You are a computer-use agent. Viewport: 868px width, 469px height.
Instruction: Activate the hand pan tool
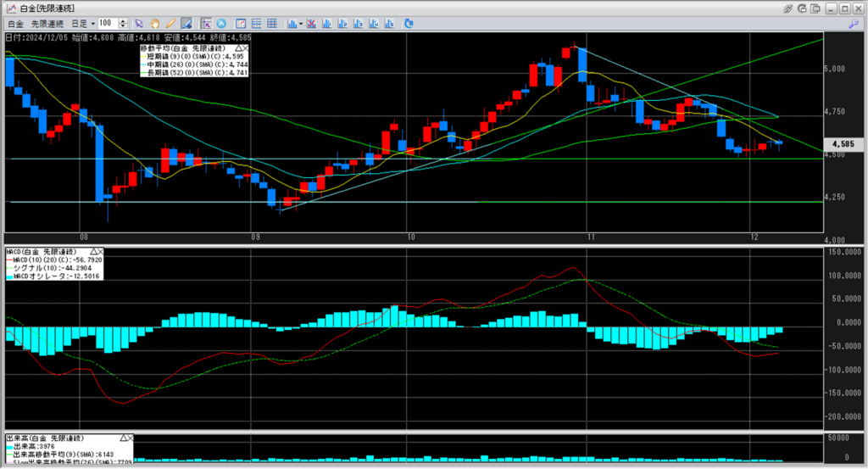coord(156,23)
